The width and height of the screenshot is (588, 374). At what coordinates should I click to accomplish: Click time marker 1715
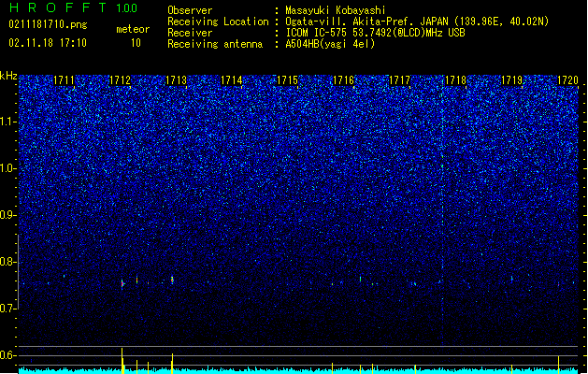pos(287,80)
